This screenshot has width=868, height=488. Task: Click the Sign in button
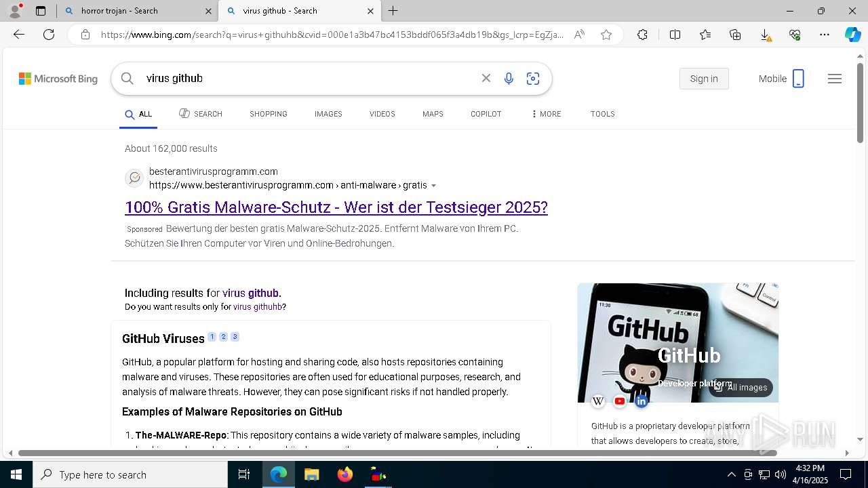(x=704, y=79)
